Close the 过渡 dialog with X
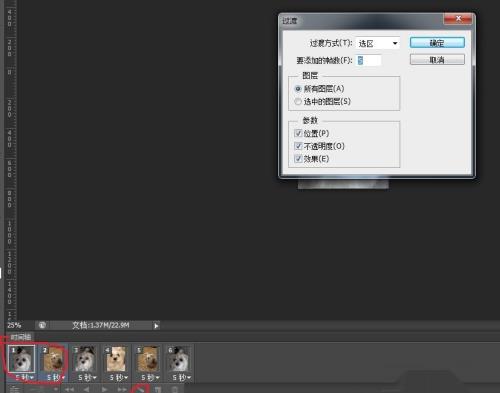Screen dimensions: 500x393 [458, 18]
